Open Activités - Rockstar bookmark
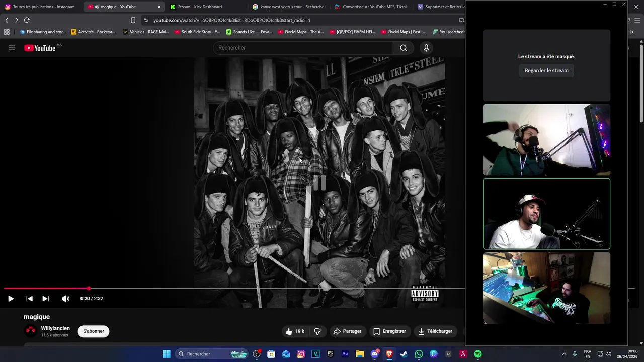The image size is (644, 362). tap(93, 32)
